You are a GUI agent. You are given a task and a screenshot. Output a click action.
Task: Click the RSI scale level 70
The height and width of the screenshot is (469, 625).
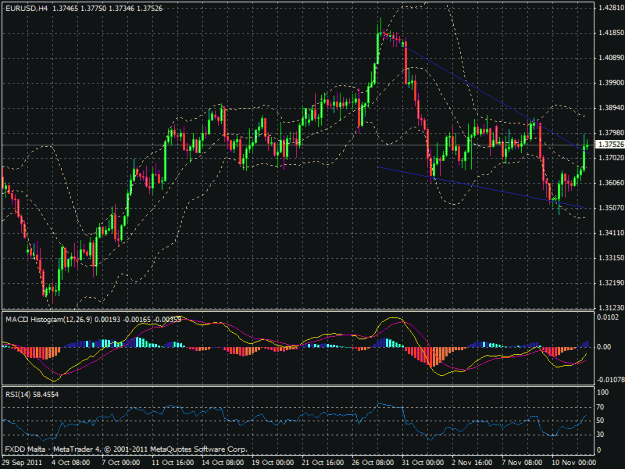point(602,407)
